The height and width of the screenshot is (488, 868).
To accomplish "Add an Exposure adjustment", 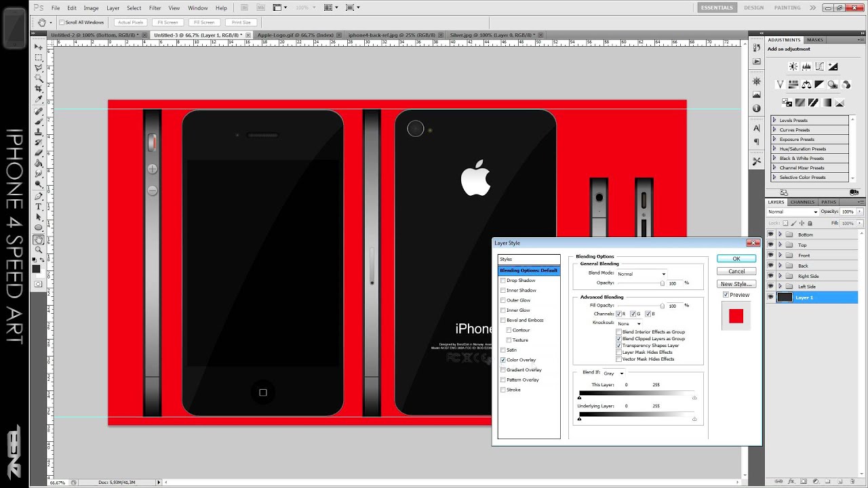I will [x=833, y=66].
